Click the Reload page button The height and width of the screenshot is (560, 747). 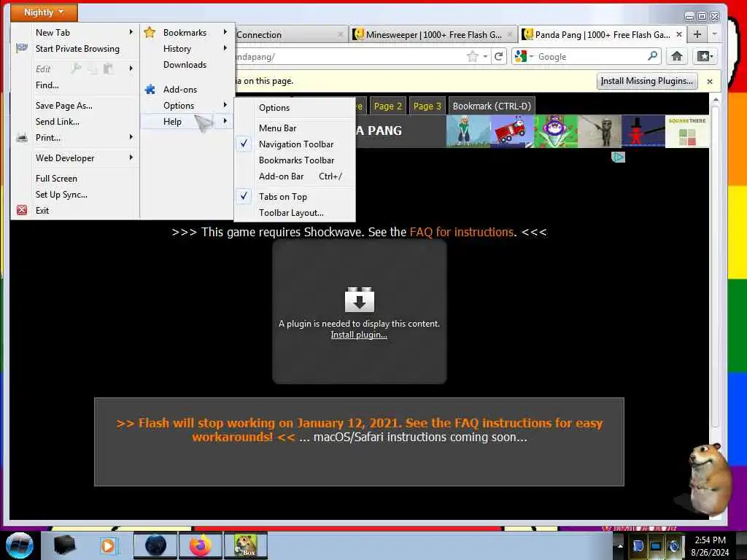(498, 57)
